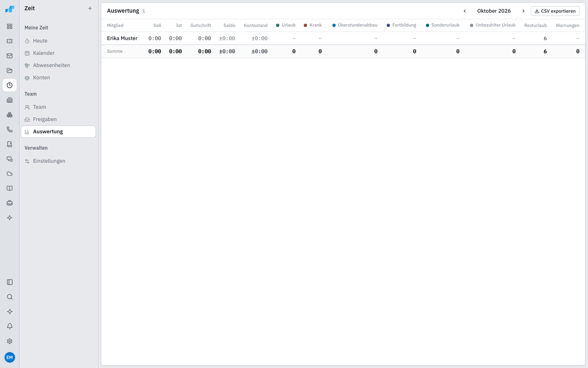Export the report with CSV exportieren
The height and width of the screenshot is (368, 588).
pyautogui.click(x=555, y=11)
